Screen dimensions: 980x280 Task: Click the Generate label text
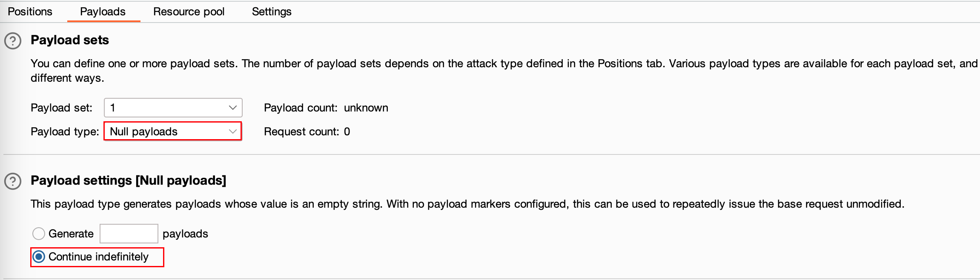click(x=71, y=234)
